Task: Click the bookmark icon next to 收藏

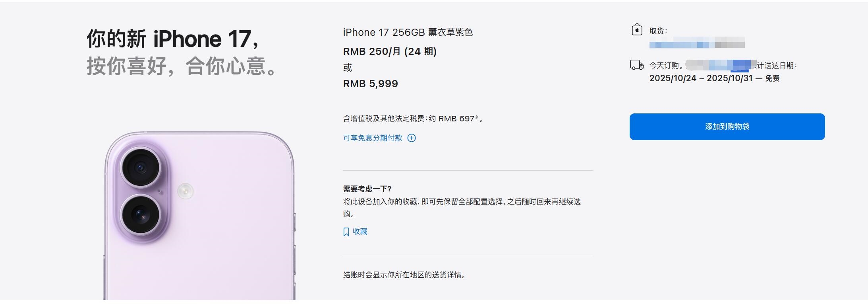Action: pos(346,232)
